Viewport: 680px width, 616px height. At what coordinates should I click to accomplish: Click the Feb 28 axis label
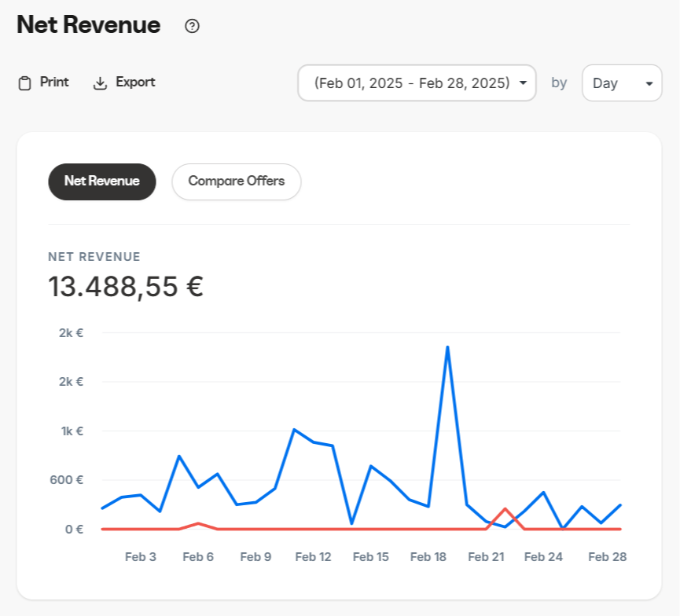coord(608,557)
